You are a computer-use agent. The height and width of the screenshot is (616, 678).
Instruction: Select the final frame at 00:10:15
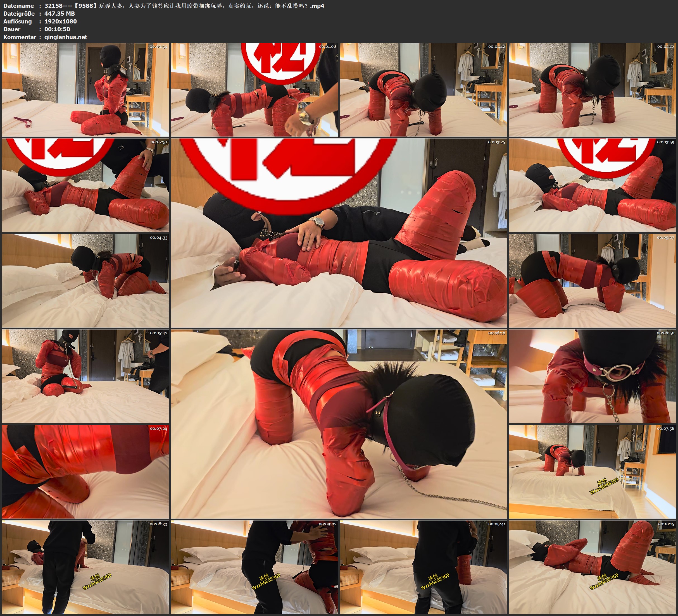point(592,567)
